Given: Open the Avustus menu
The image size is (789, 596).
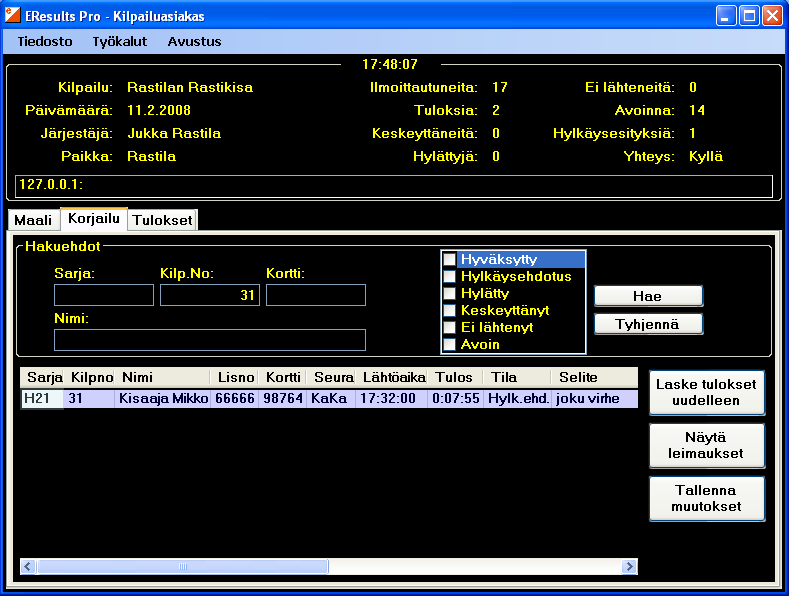Looking at the screenshot, I should point(194,41).
